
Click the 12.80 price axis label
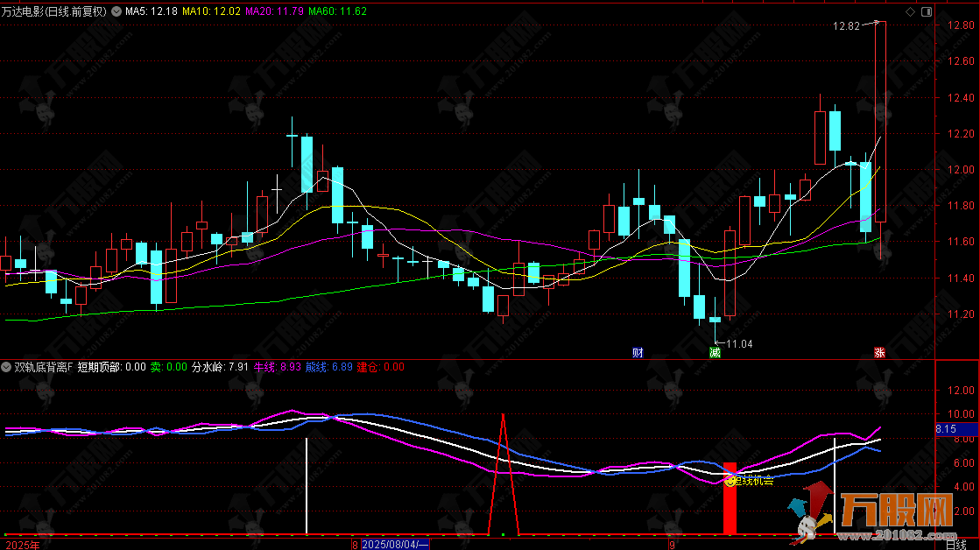pos(961,25)
